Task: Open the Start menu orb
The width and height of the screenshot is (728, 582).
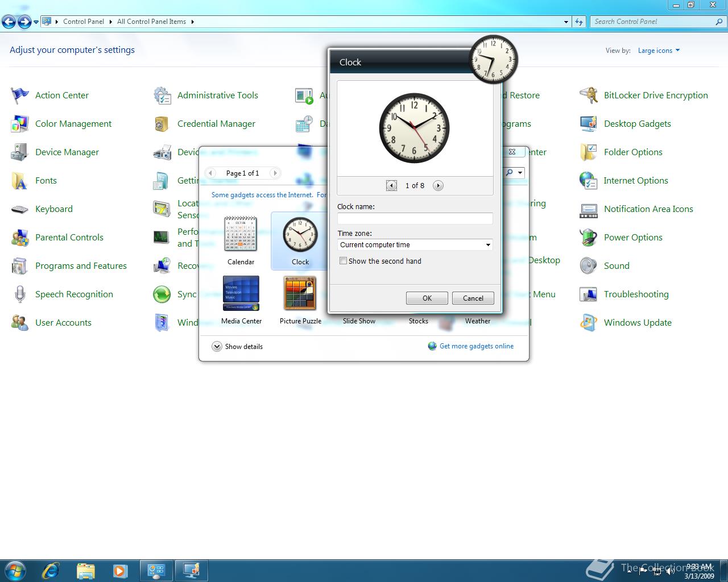Action: tap(15, 570)
